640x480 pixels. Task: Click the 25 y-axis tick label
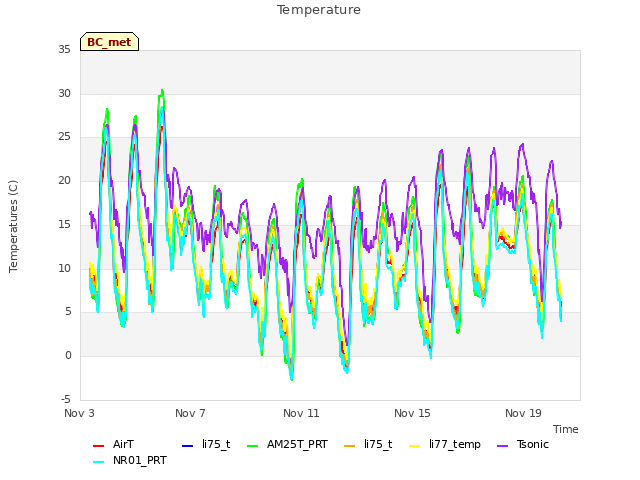[64, 137]
